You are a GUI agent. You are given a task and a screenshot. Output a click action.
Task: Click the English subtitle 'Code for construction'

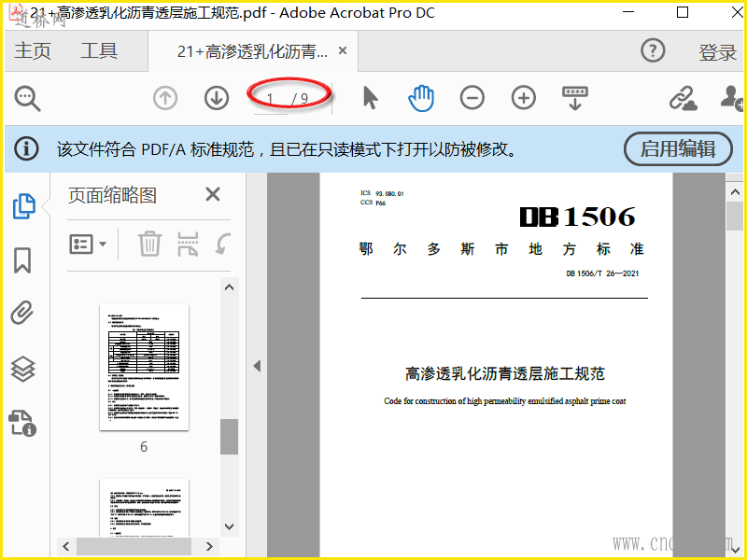[504, 401]
